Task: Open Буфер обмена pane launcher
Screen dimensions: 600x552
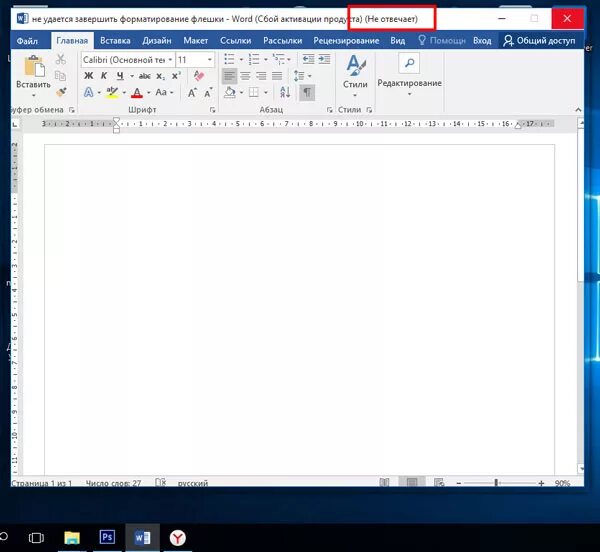Action: (72, 110)
